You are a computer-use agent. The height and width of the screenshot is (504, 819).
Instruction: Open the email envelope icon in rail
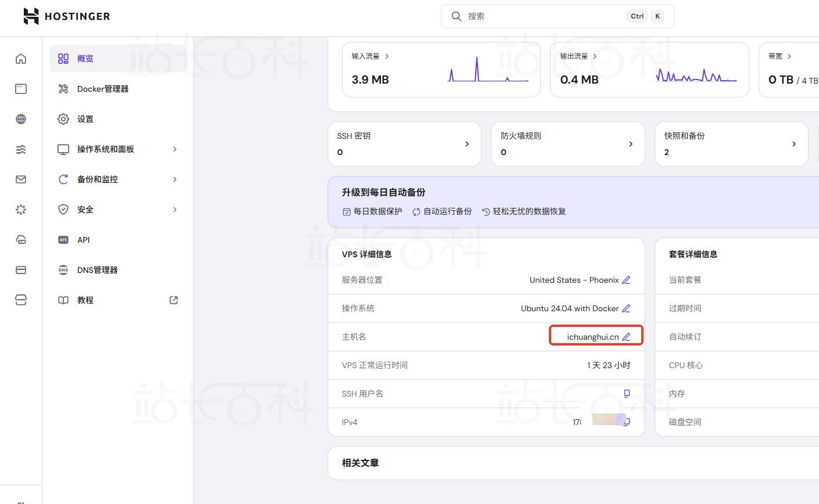[x=21, y=179]
